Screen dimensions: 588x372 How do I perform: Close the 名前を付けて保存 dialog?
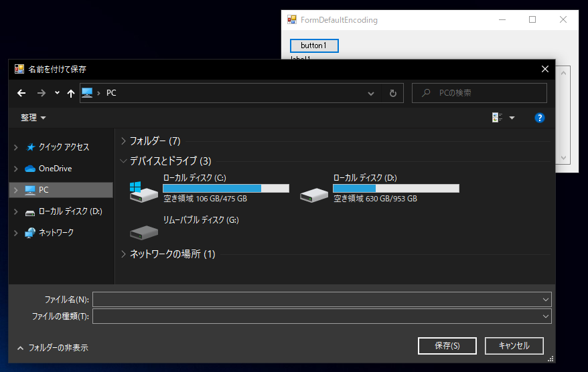545,70
